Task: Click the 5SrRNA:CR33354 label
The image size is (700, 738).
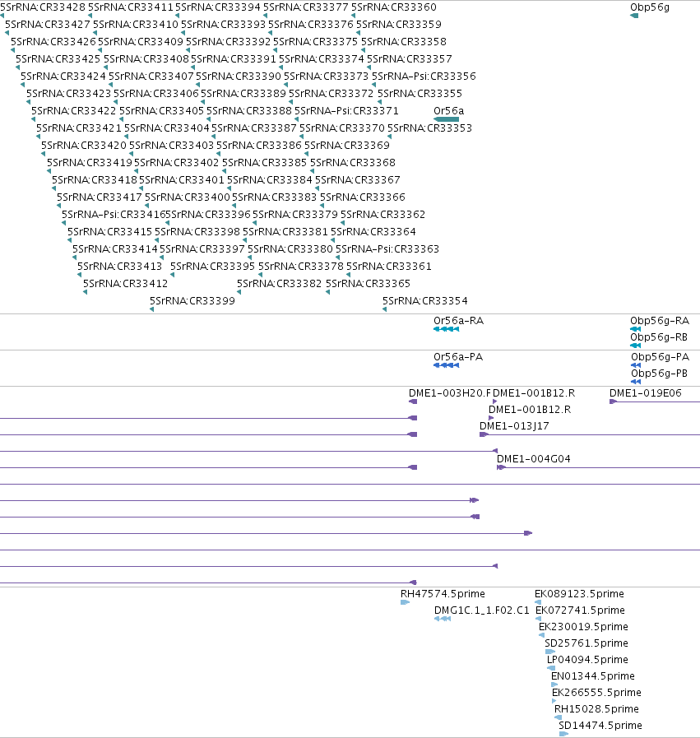Action: (424, 301)
